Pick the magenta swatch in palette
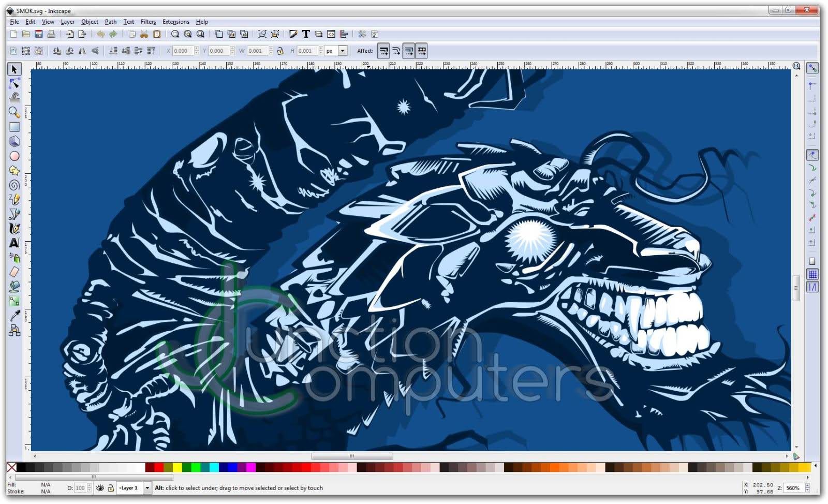Viewport: 828px width, 504px height. click(x=250, y=468)
